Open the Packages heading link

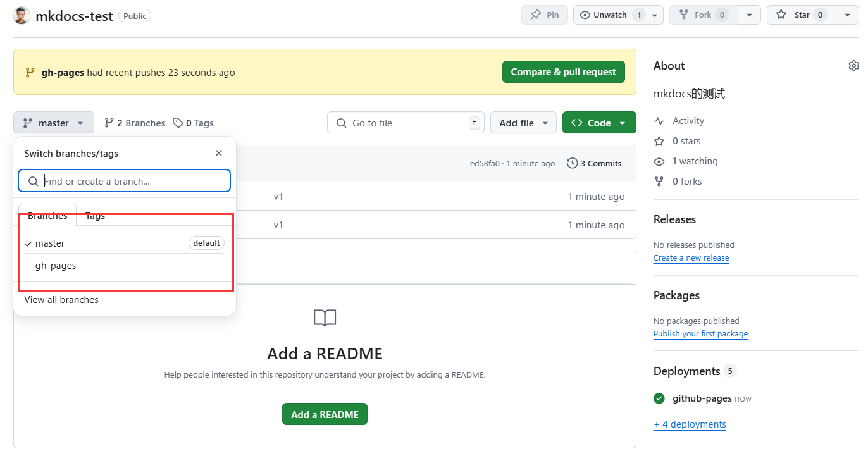[676, 295]
